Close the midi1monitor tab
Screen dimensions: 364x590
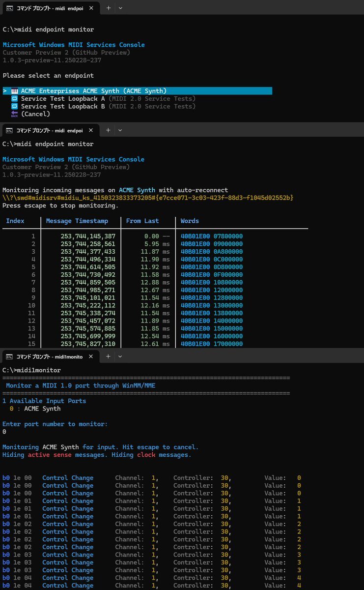coord(90,356)
